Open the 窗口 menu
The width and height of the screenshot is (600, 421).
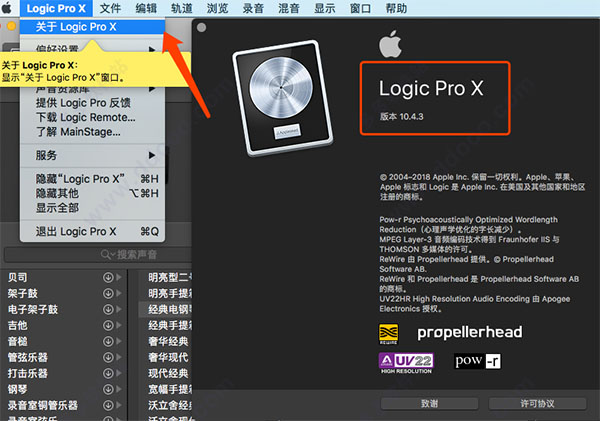pyautogui.click(x=360, y=8)
